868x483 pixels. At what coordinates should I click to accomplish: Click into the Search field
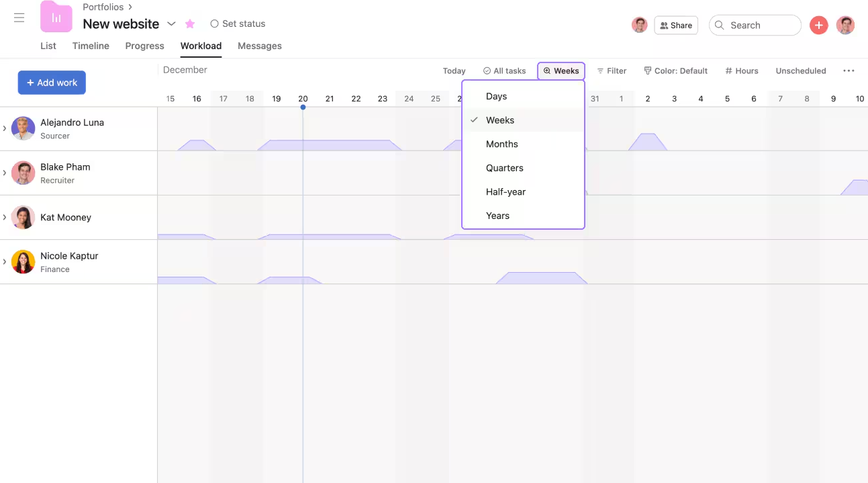[755, 25]
